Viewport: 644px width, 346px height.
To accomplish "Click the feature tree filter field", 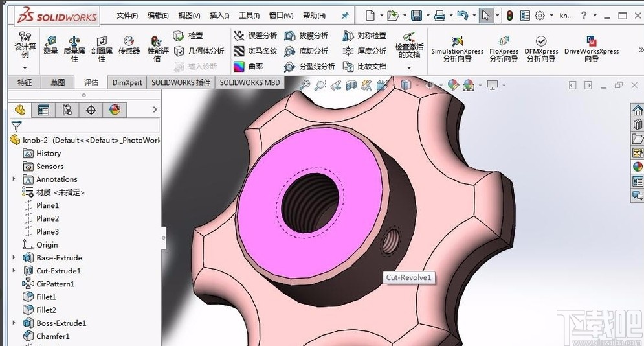I will click(84, 126).
